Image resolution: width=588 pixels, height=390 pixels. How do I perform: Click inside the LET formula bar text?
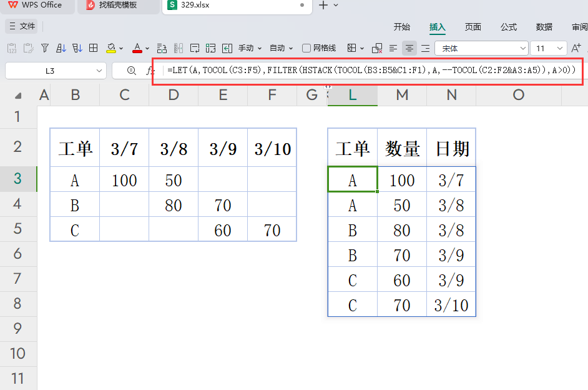coord(371,70)
